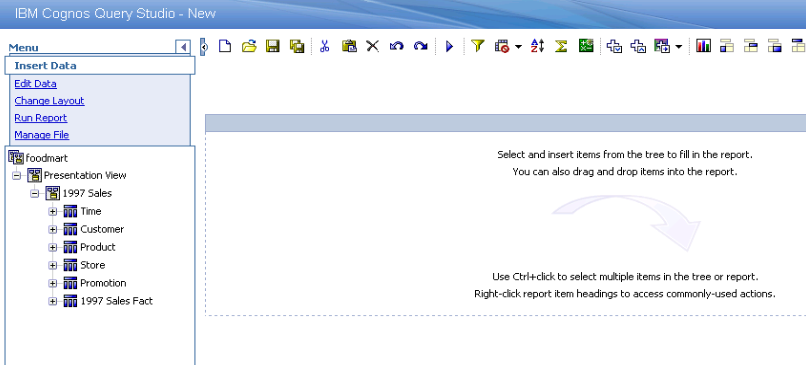Select the Insert Data menu item

[100, 66]
